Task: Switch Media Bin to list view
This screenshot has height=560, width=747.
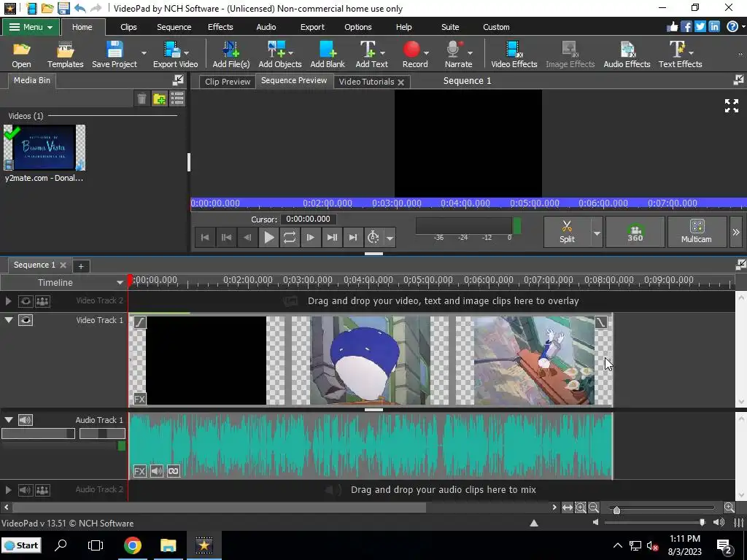Action: pyautogui.click(x=177, y=98)
